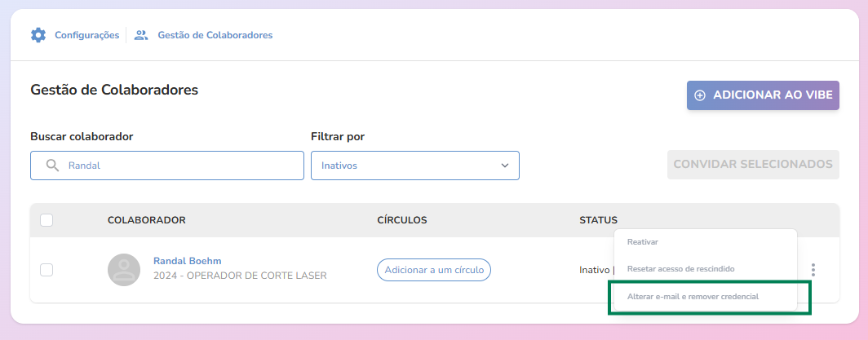The width and height of the screenshot is (868, 340).
Task: Click Adicionar a um círculo button
Action: [x=433, y=270]
